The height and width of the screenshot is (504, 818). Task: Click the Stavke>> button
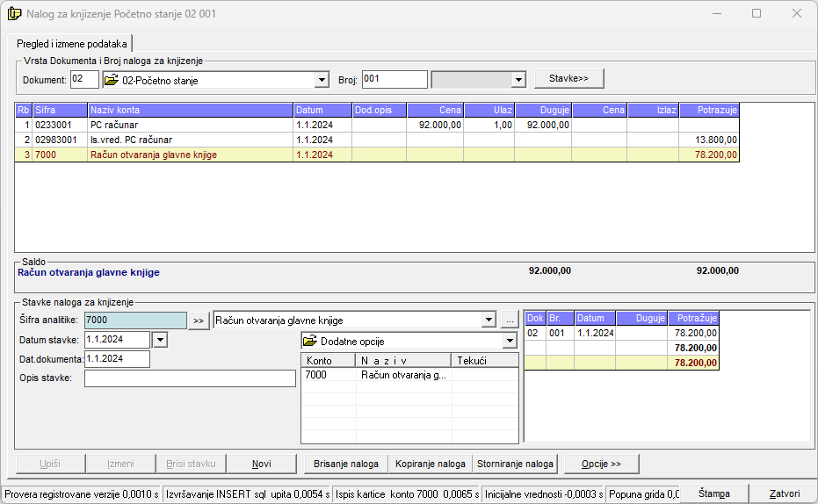pos(568,78)
